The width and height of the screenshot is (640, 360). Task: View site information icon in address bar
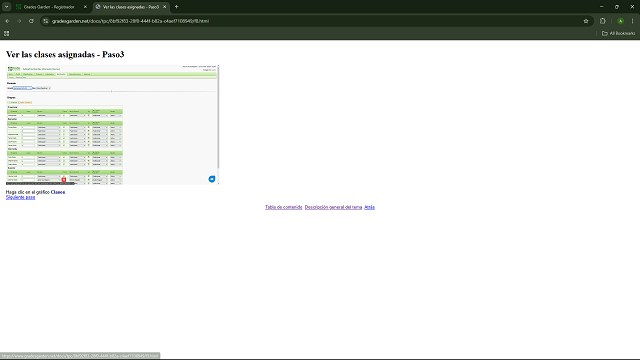click(46, 21)
